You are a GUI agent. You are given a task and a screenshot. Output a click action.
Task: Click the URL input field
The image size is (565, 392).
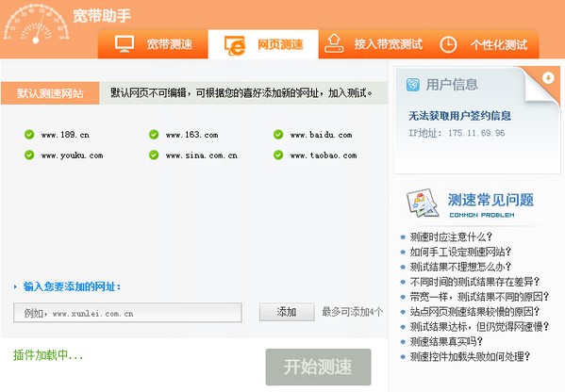click(127, 313)
